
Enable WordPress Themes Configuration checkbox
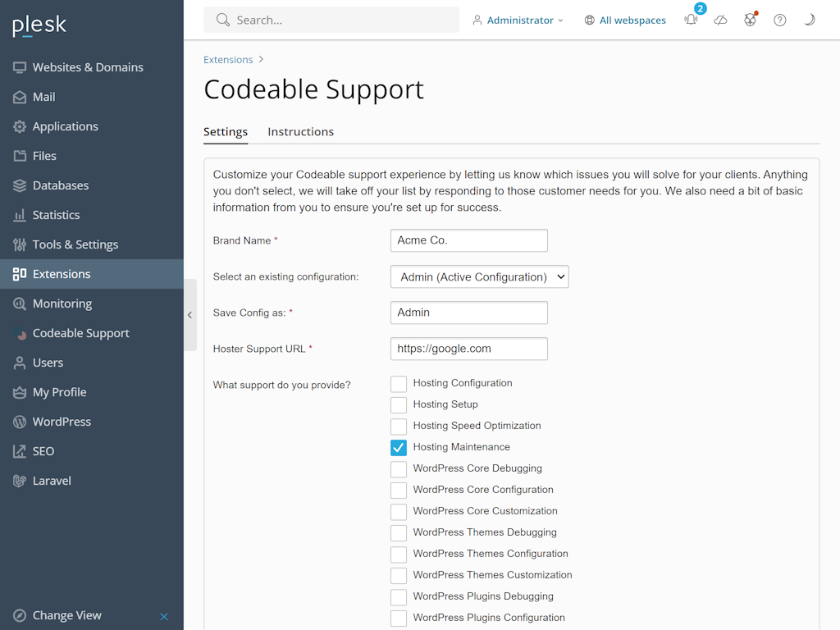click(399, 554)
